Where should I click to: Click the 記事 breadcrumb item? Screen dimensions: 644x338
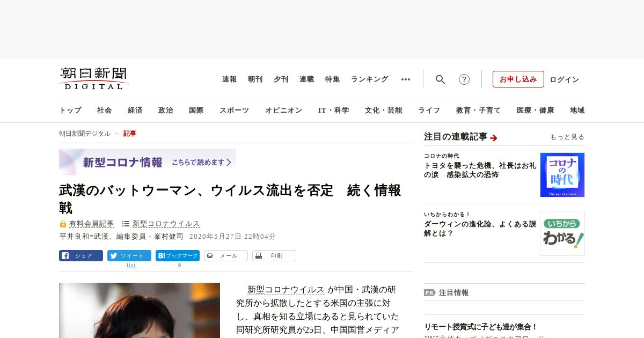(x=130, y=134)
